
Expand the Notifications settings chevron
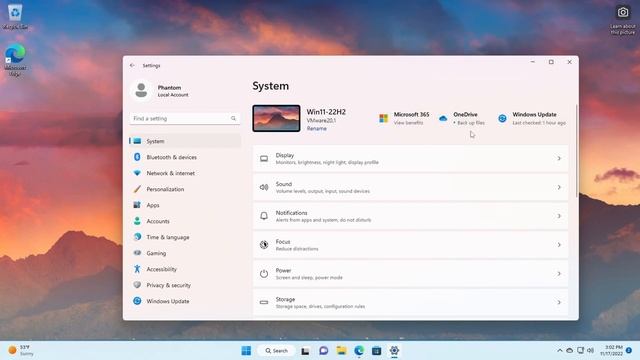[x=559, y=216]
